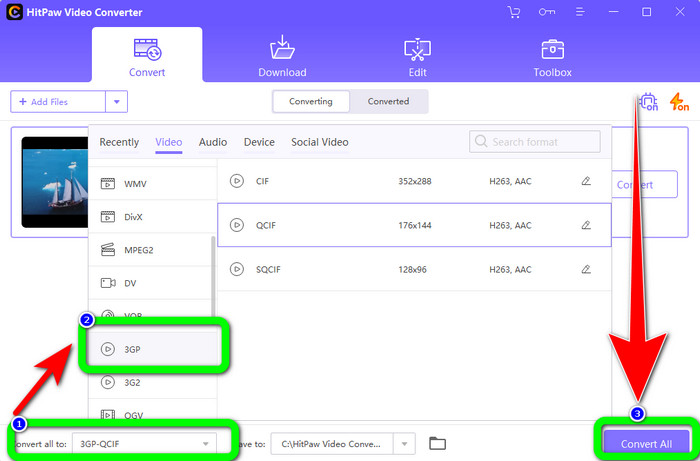Click the key registration icon

point(546,12)
